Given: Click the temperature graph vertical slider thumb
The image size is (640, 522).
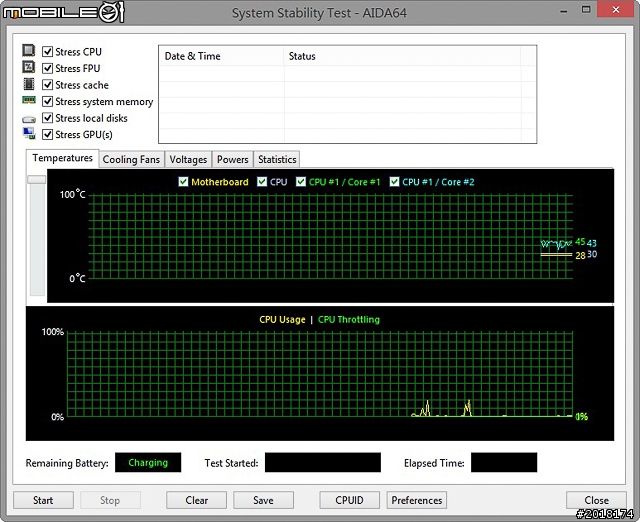Looking at the screenshot, I should 36,179.
